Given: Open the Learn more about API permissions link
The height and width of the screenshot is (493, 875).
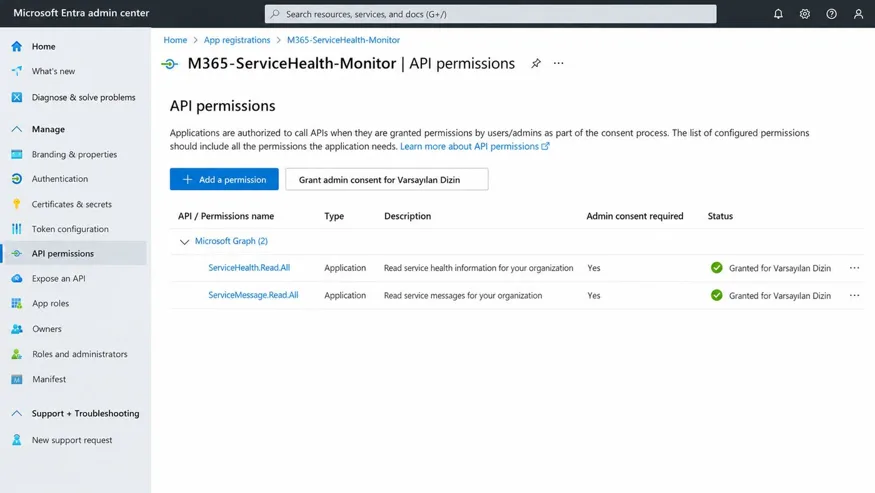Looking at the screenshot, I should (474, 146).
